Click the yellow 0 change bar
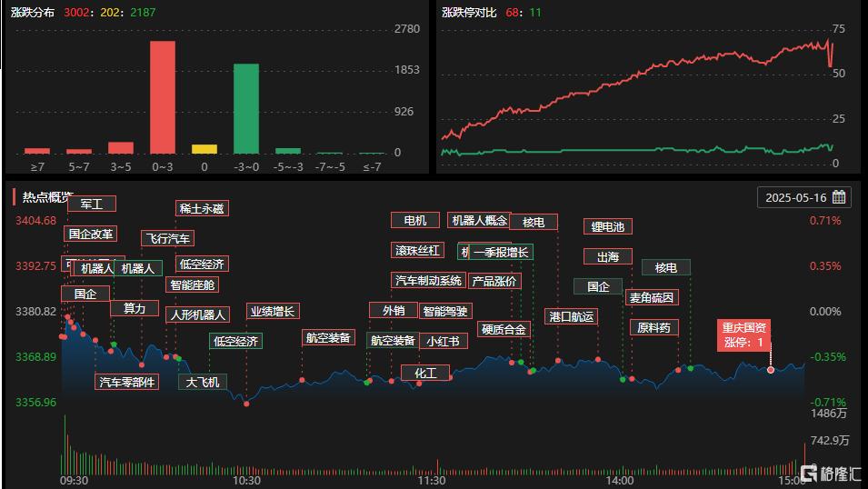This screenshot has width=868, height=489. point(205,149)
